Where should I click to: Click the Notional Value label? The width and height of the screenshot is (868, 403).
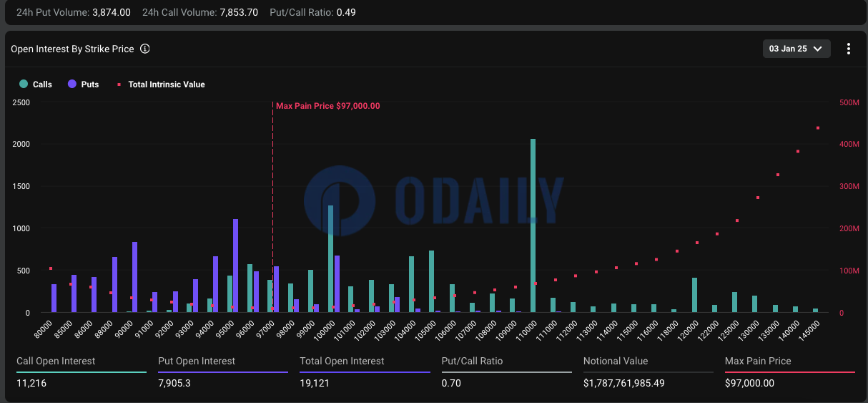pyautogui.click(x=616, y=361)
